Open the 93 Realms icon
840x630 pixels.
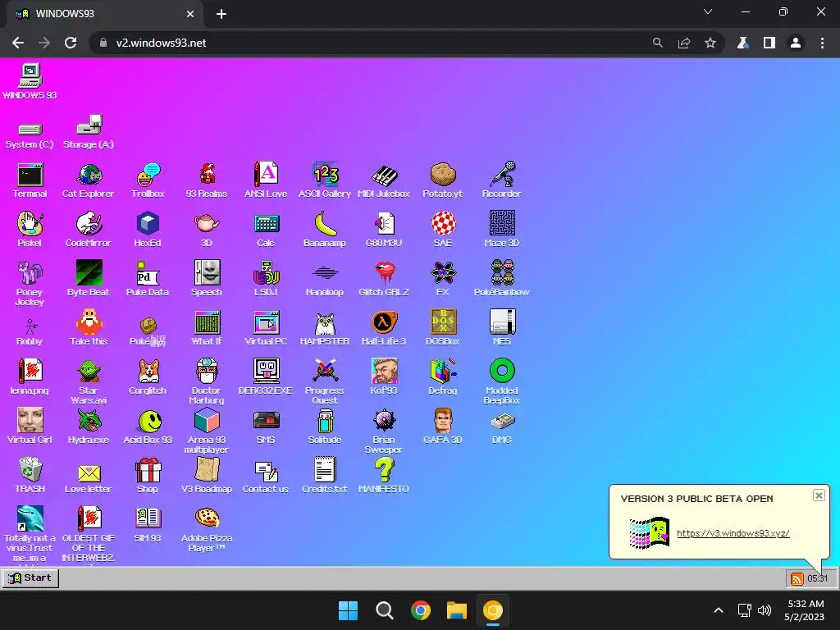207,180
